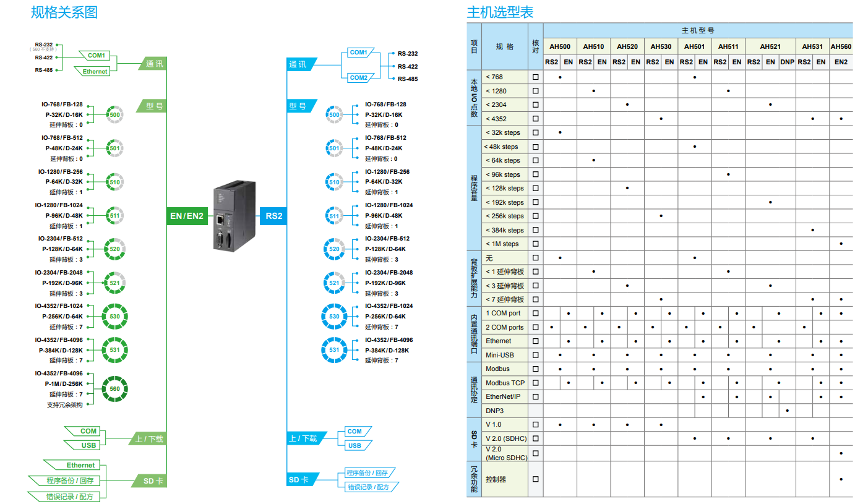The image size is (868, 504).
Task: Click the large green 530 model icon
Action: click(x=114, y=316)
